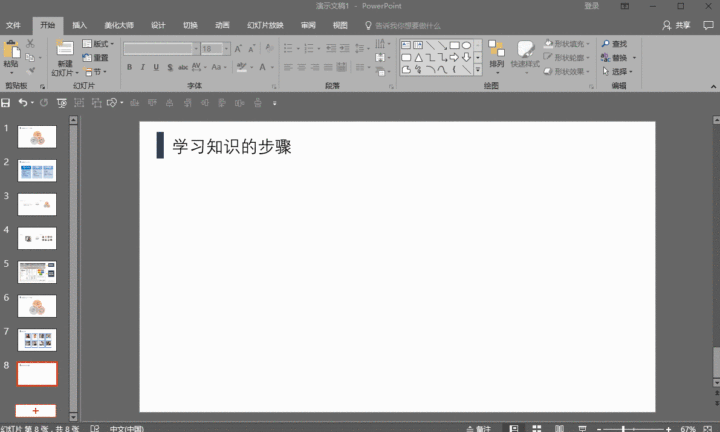720x432 pixels.
Task: Toggle center text alignment
Action: coord(301,67)
